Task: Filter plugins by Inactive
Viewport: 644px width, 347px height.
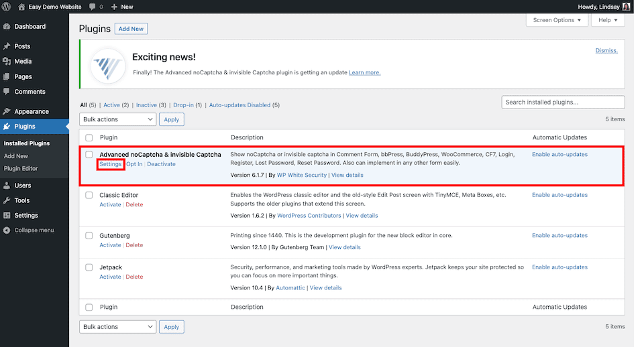Action: pos(148,105)
